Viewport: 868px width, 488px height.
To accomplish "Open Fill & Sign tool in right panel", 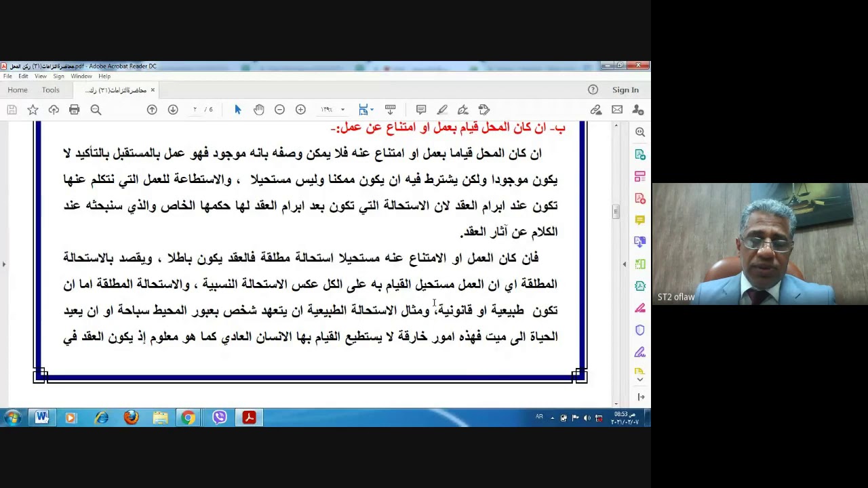I will (x=640, y=352).
